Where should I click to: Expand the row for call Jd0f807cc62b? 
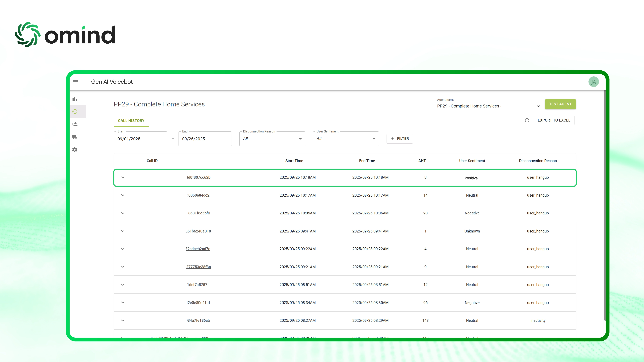point(123,177)
